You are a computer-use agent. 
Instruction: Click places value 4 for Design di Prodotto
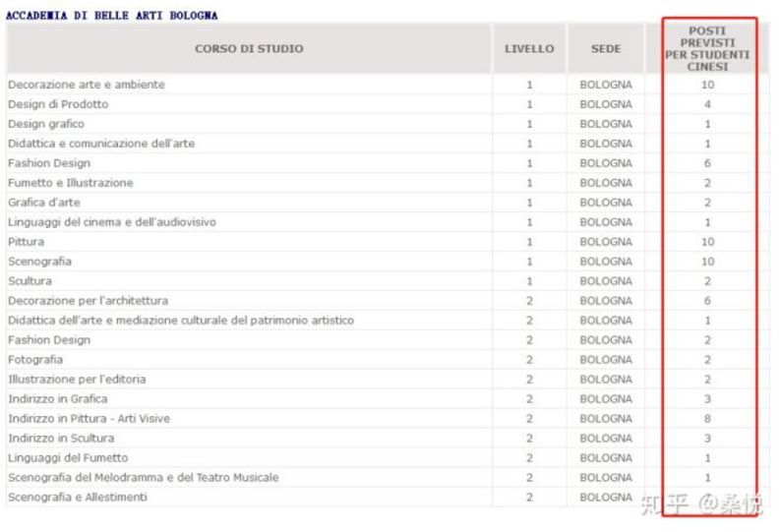point(707,104)
